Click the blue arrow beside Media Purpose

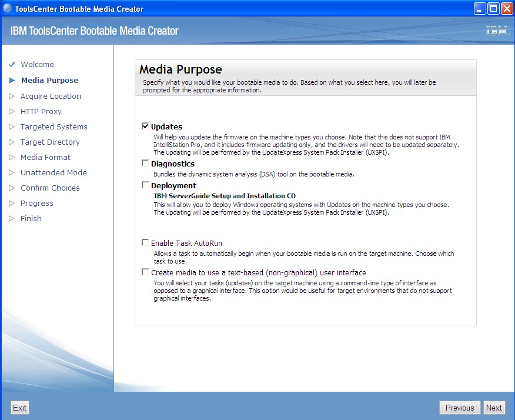point(12,80)
